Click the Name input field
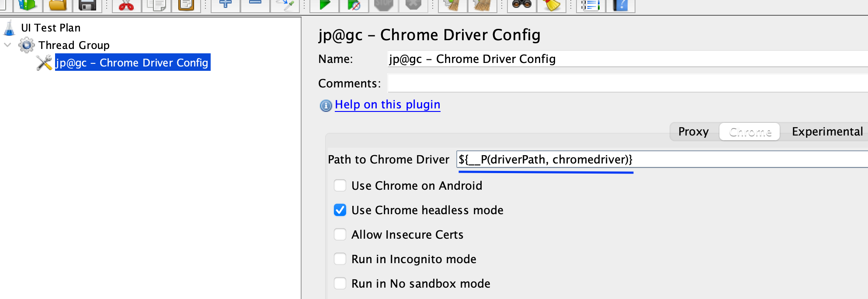The image size is (868, 299). point(628,59)
